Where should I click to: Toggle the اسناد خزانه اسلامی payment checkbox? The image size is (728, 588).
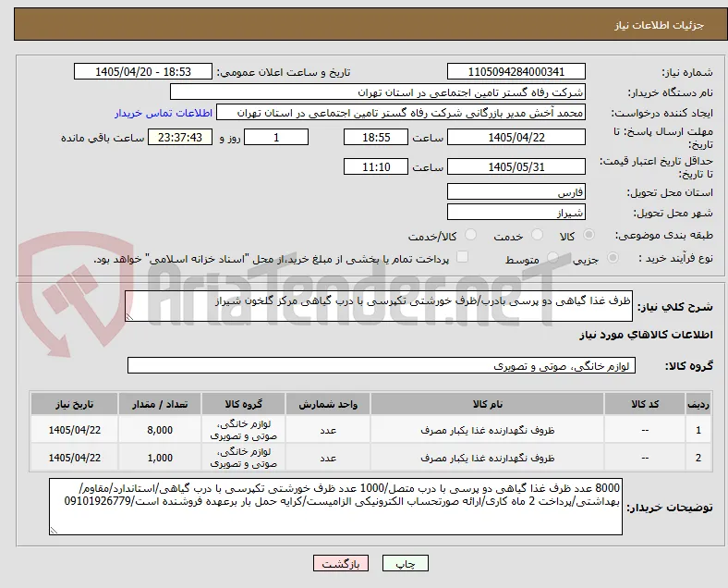463,257
